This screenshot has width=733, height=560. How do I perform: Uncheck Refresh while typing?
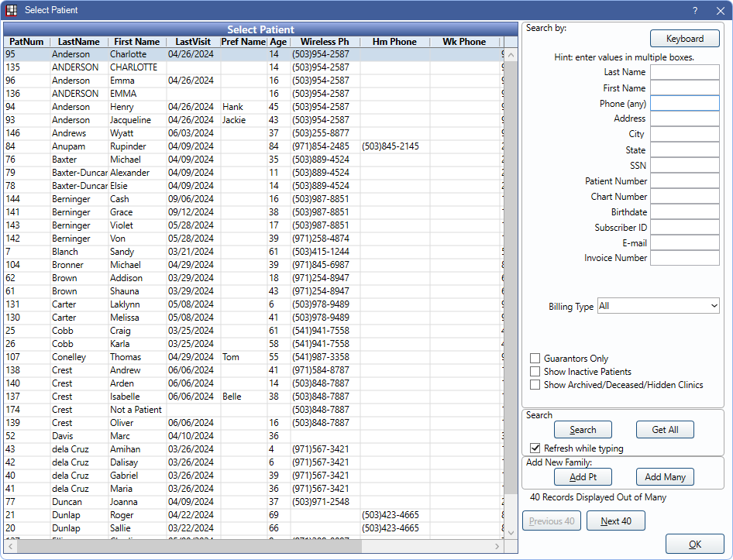click(x=535, y=448)
